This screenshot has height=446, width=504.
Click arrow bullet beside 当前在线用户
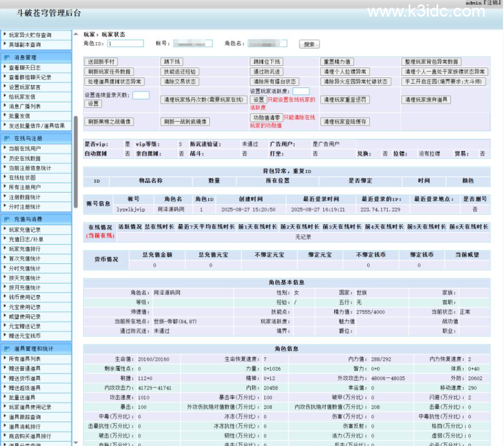point(5,148)
